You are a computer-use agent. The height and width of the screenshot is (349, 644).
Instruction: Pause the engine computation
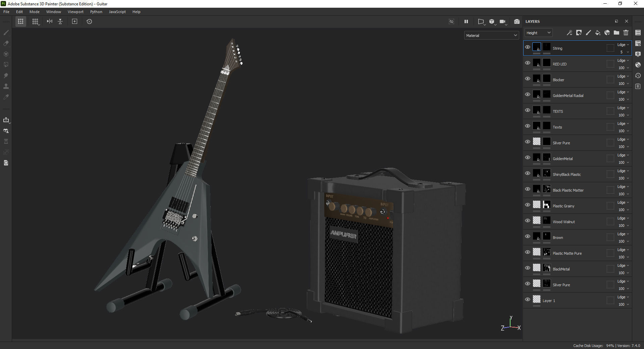466,21
